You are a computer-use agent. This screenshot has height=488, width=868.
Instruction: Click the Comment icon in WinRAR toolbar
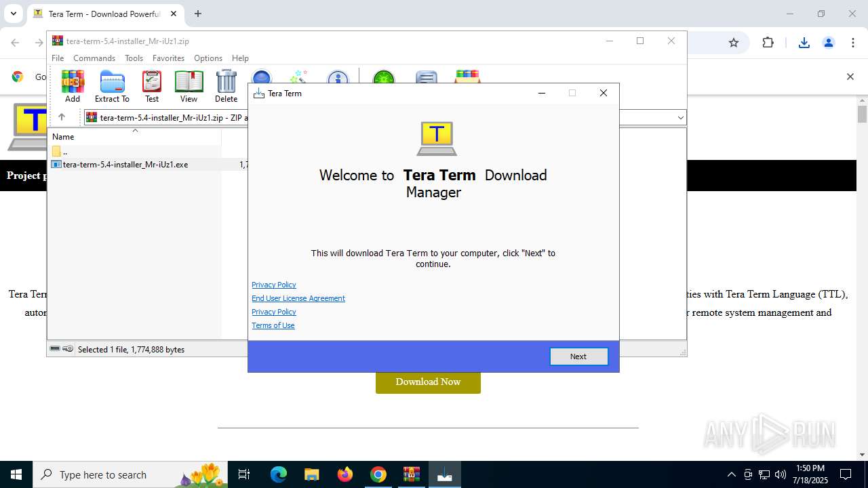pyautogui.click(x=426, y=76)
